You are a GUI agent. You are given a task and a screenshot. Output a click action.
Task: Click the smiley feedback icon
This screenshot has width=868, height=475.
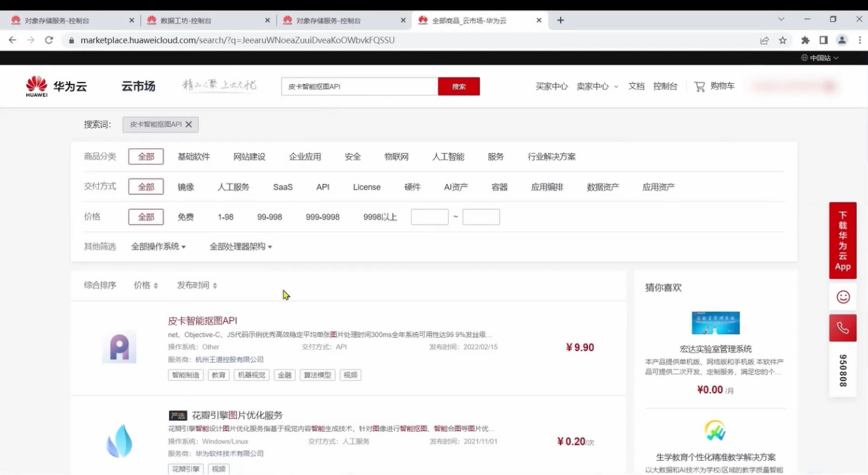coord(843,296)
